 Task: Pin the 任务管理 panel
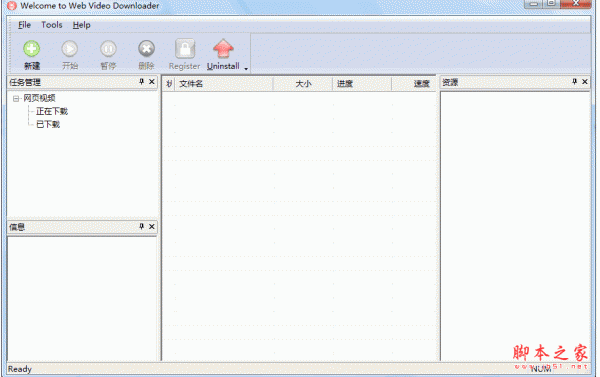142,82
